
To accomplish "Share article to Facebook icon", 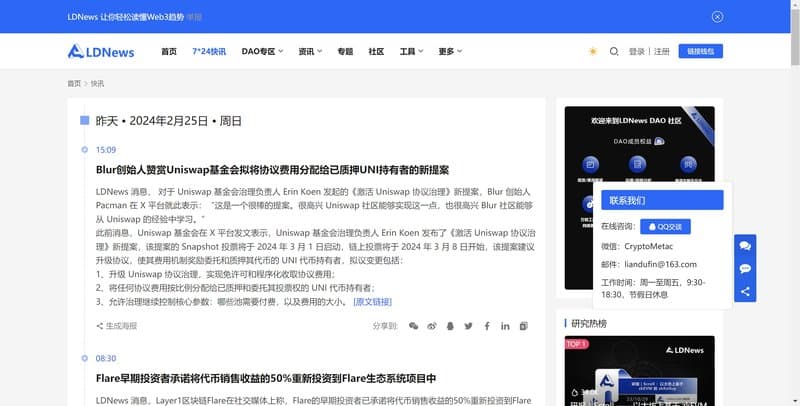I will [x=486, y=326].
